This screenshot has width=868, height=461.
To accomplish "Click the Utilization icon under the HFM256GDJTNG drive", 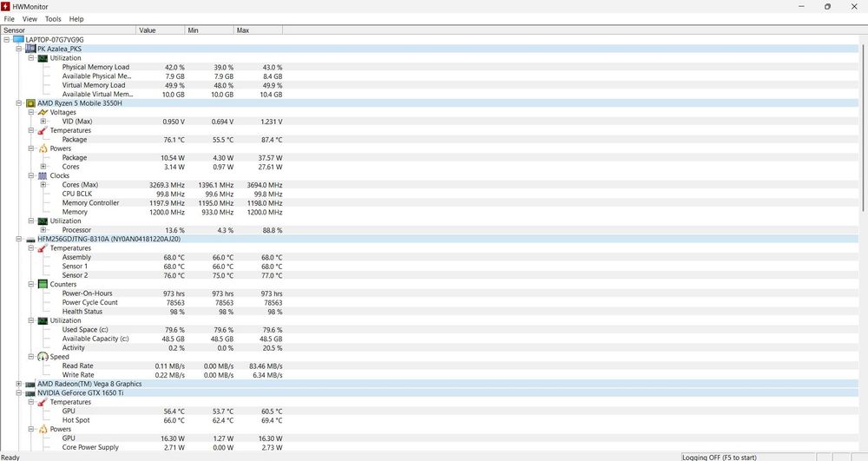I will pos(43,321).
